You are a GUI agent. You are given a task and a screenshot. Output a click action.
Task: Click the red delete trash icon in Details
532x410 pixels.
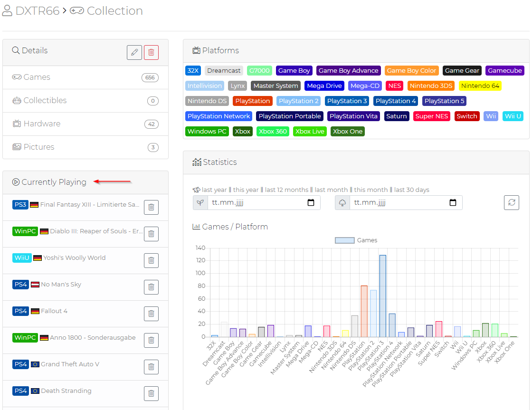click(x=152, y=52)
